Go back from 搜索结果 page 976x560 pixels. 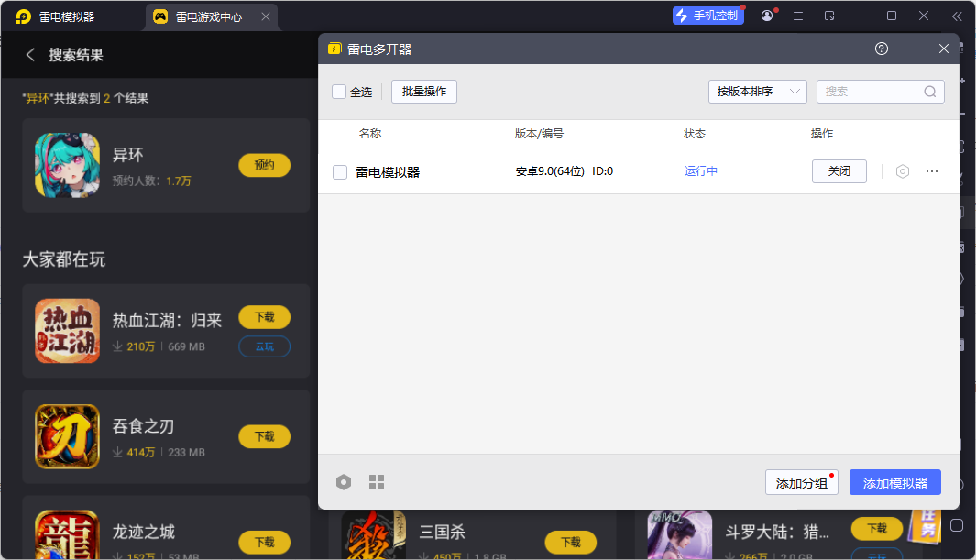pos(30,55)
